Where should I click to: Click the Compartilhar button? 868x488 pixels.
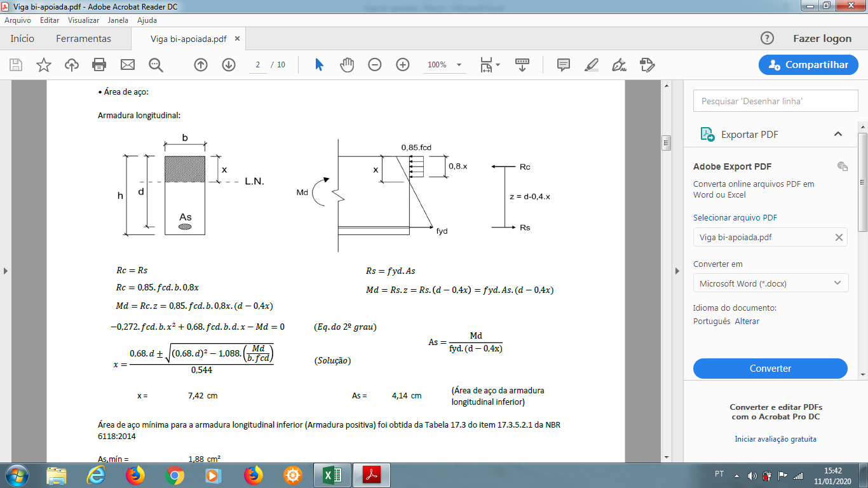click(808, 65)
